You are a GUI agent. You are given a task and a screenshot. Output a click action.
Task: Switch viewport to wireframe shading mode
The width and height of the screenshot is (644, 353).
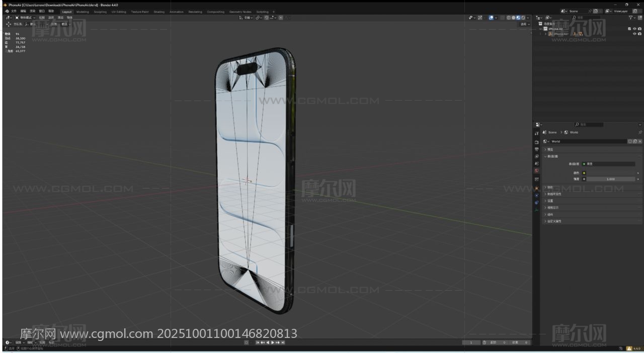pos(508,18)
